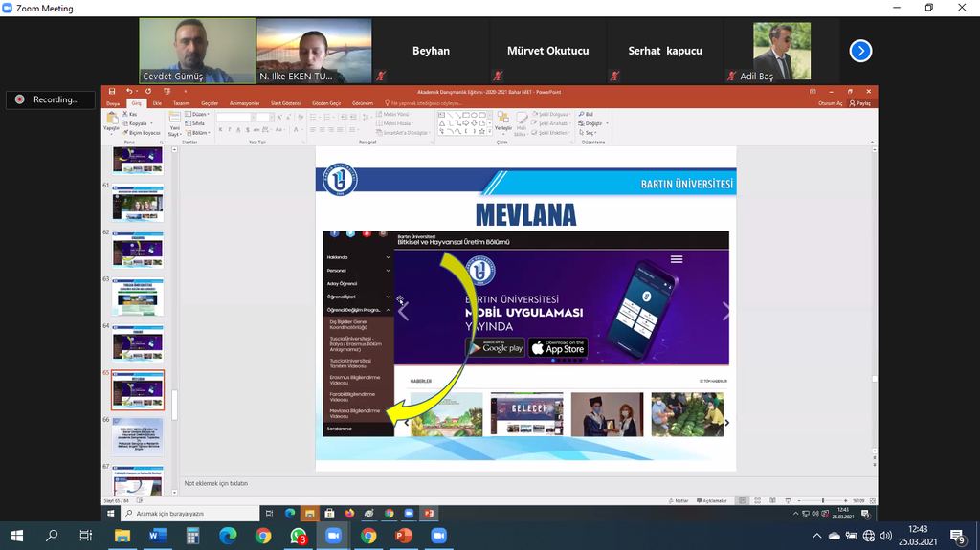Screen dimensions: 980x550
Task: Select slide 66 thumbnail
Action: (x=138, y=437)
